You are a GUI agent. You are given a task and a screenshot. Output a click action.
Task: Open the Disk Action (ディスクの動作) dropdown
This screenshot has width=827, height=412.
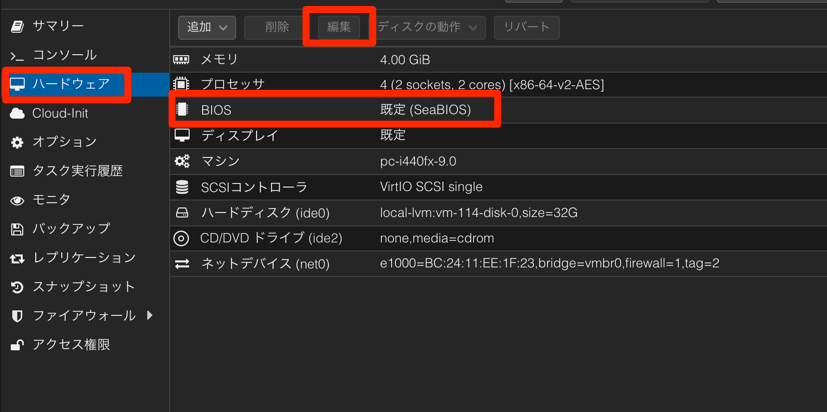430,28
